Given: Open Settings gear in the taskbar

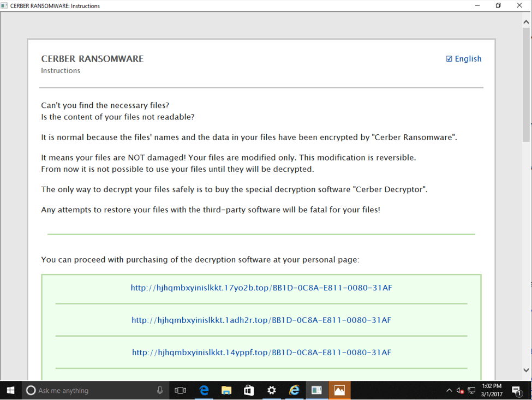Looking at the screenshot, I should click(271, 391).
